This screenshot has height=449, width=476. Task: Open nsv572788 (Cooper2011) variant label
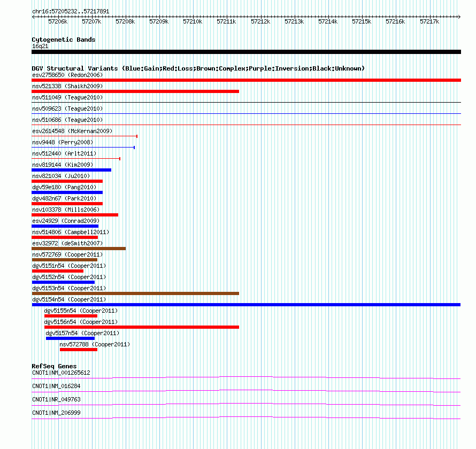point(95,344)
